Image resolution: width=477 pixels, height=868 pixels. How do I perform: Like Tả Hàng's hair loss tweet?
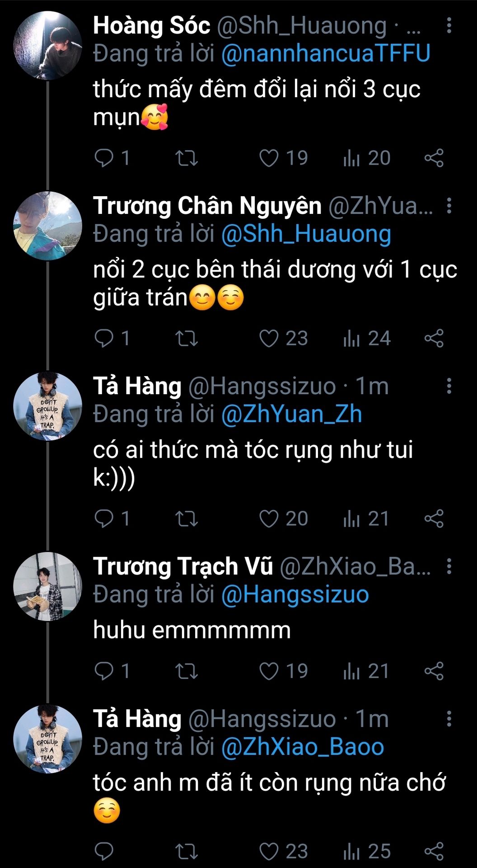(269, 519)
